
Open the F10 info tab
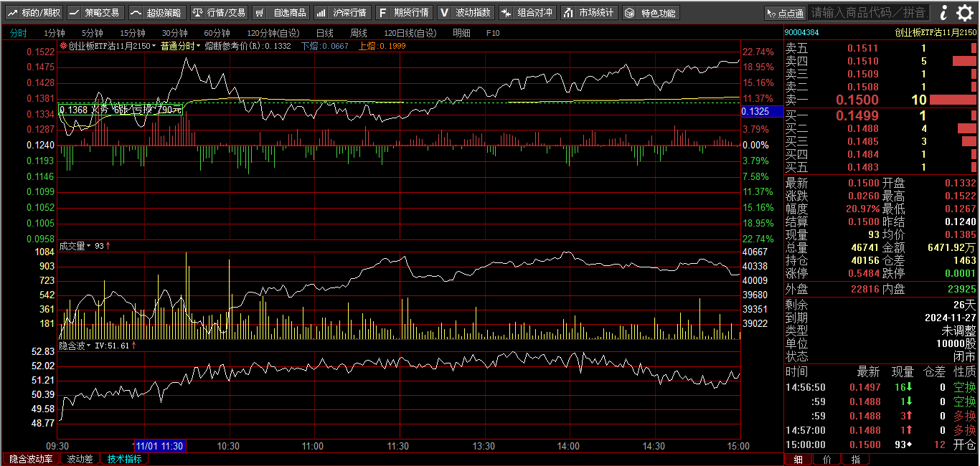493,33
